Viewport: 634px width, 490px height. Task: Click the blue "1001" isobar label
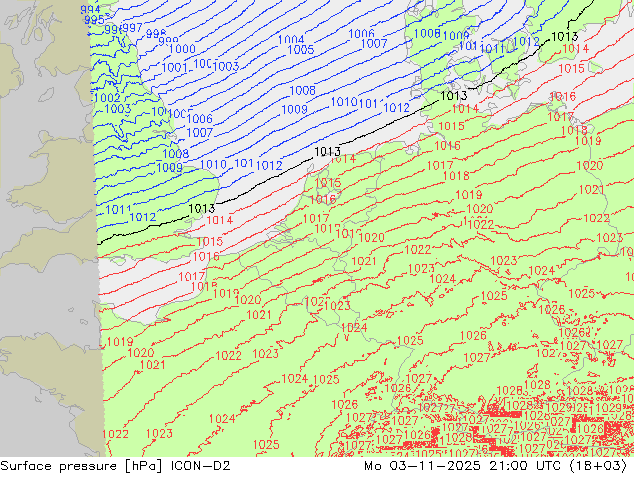click(x=174, y=68)
